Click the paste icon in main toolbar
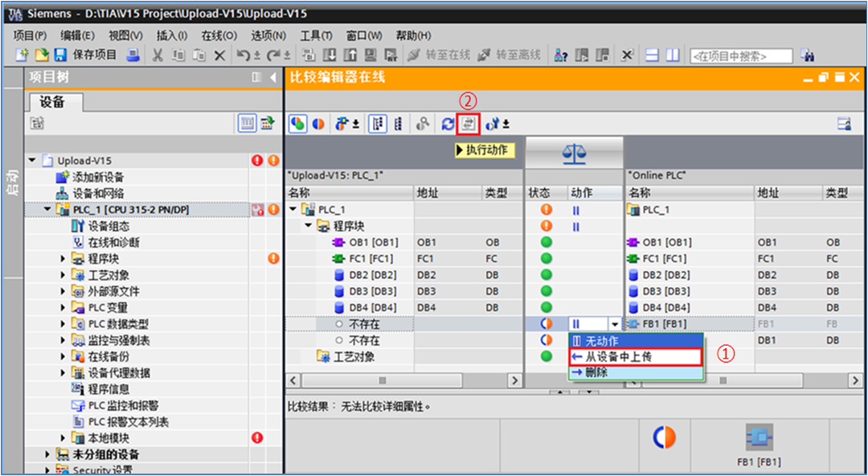This screenshot has height=476, width=868. click(x=199, y=55)
